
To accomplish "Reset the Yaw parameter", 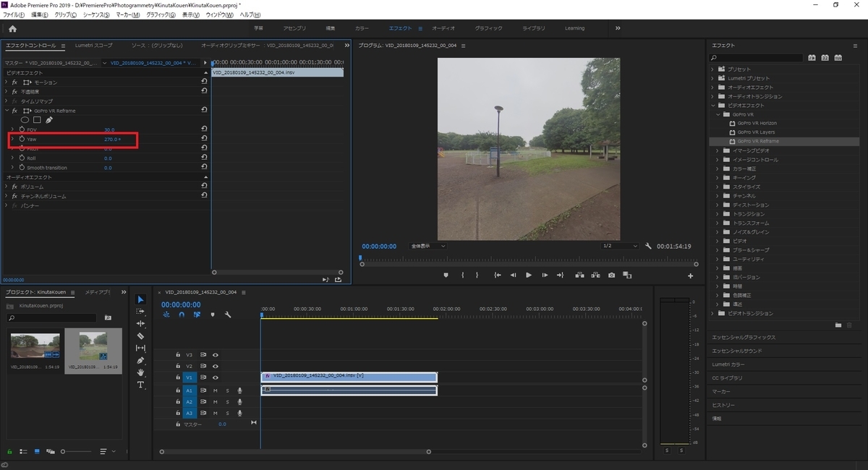I will 205,139.
